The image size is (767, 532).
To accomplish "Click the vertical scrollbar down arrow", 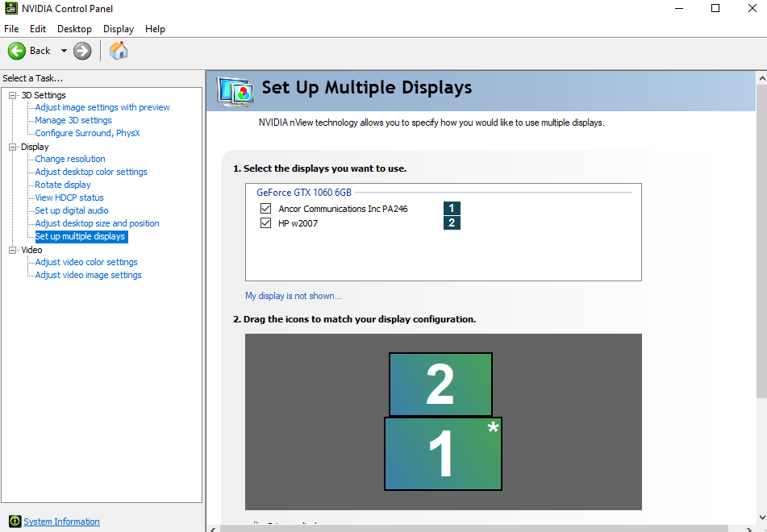I will tap(761, 517).
